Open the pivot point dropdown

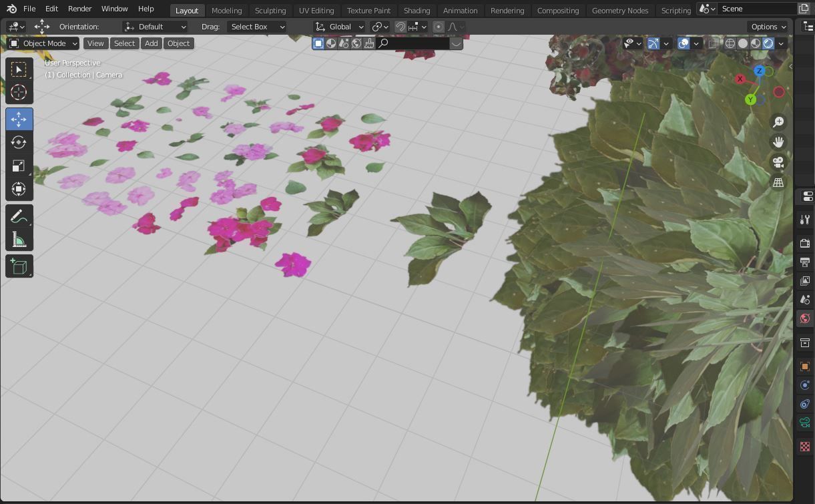380,27
